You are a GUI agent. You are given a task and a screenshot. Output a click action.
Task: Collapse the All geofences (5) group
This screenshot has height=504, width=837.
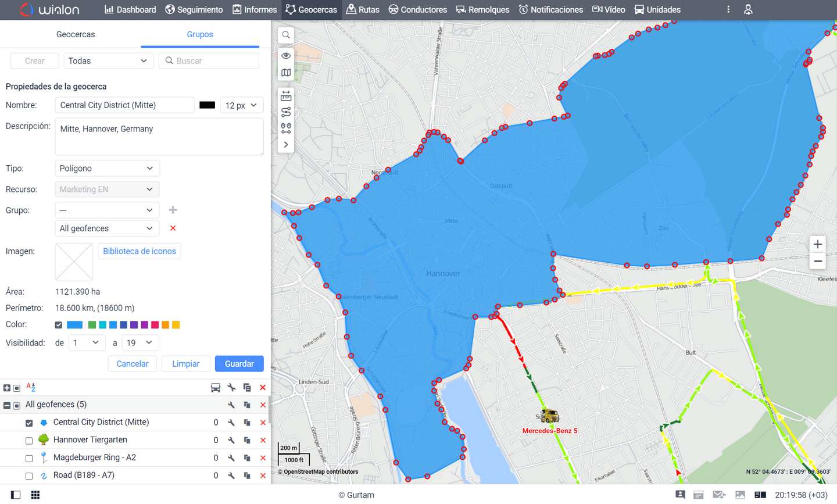tap(6, 405)
